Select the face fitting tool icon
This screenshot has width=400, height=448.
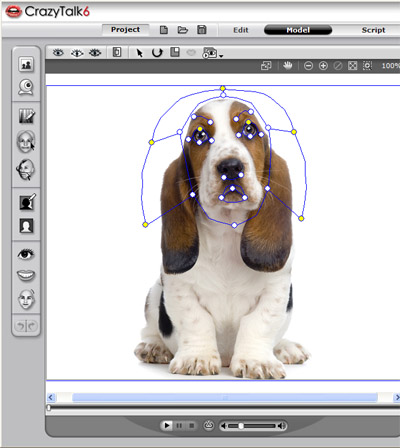pyautogui.click(x=26, y=142)
